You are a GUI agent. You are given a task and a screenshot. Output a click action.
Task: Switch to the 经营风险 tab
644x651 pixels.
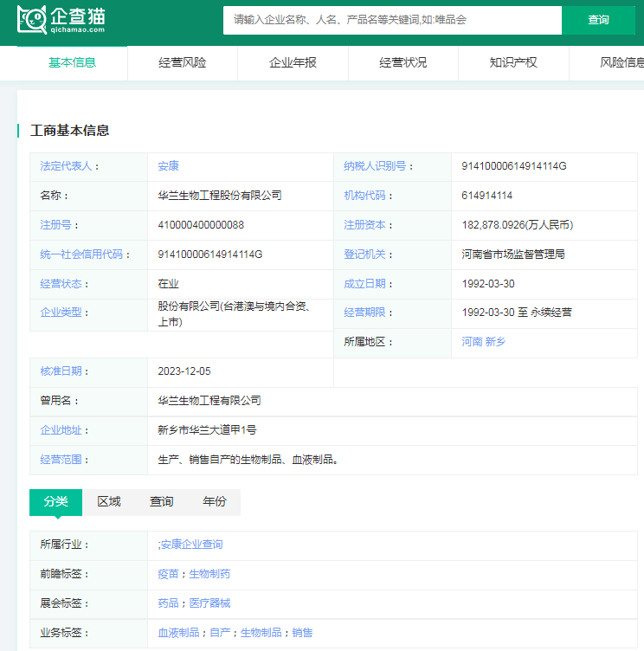[183, 62]
